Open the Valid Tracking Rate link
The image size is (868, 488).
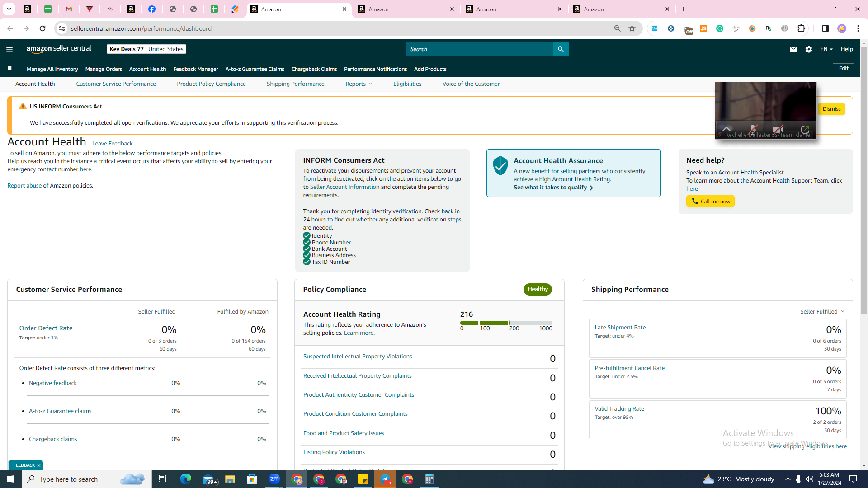tap(619, 409)
